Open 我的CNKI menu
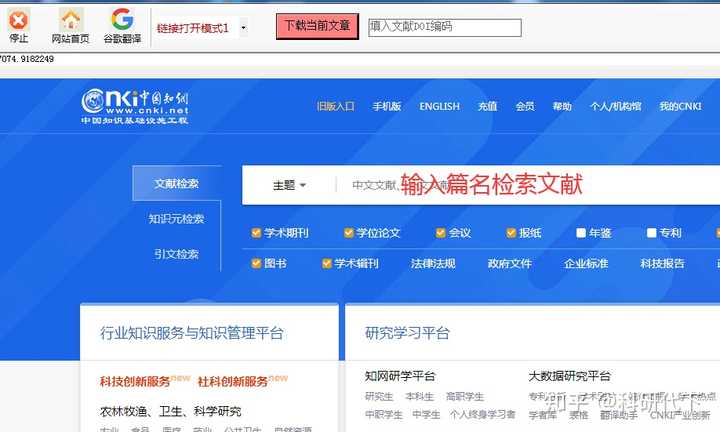 681,107
